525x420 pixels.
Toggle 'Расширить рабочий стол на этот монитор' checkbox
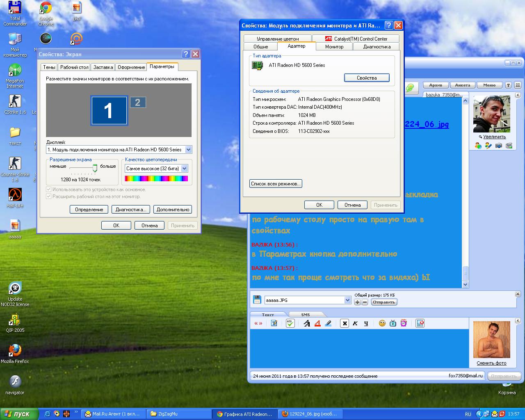click(49, 196)
